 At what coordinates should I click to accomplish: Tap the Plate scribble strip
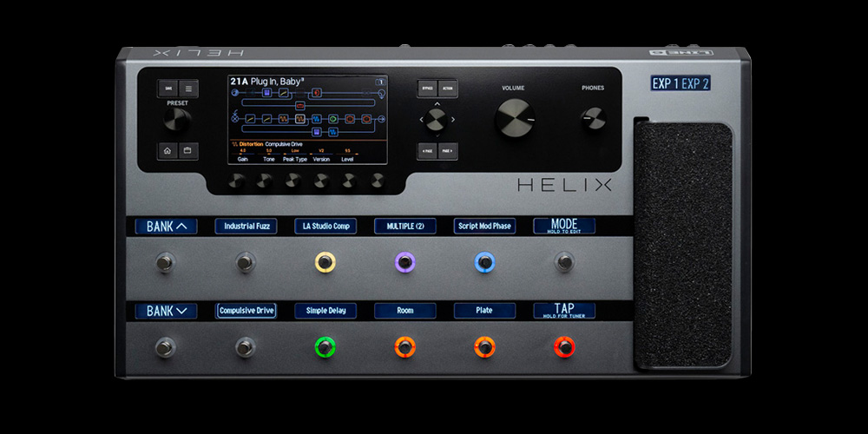point(485,311)
